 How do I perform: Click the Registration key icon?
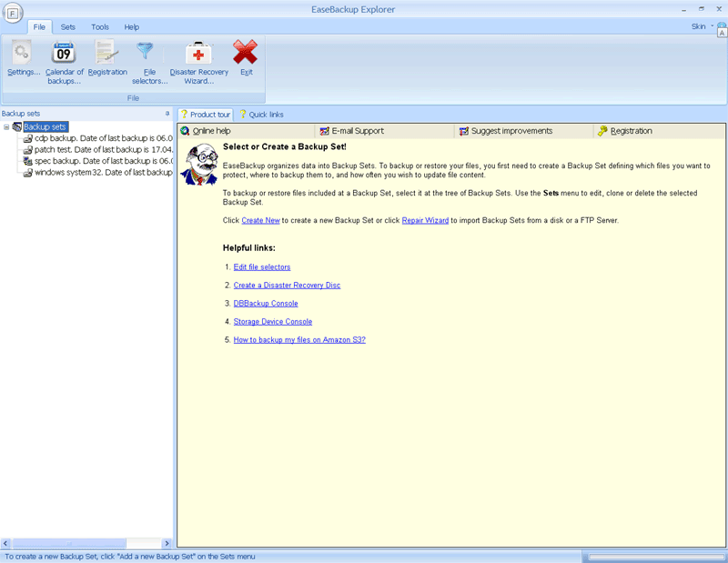[x=602, y=131]
